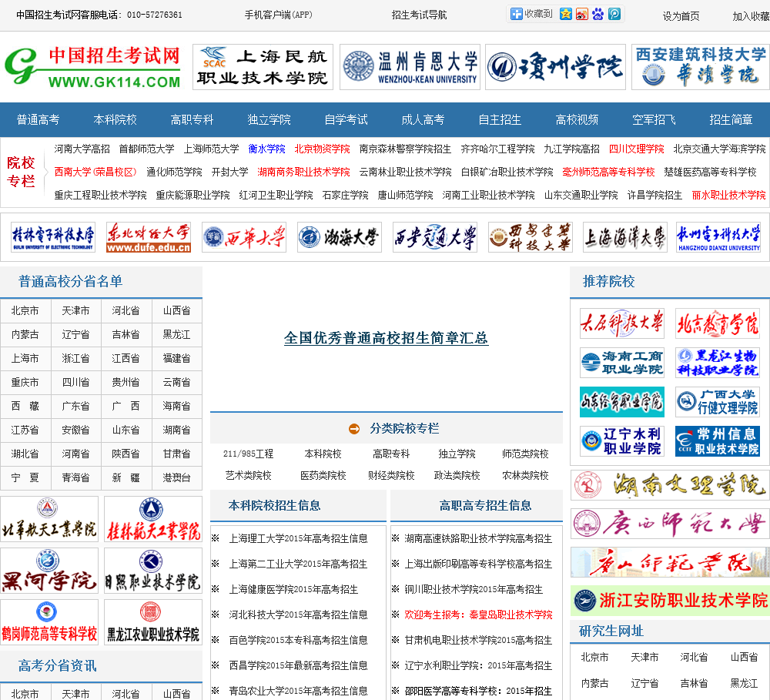Screen dimensions: 770x700
Task: Choose 港澳台 in province list
Action: 177,478
